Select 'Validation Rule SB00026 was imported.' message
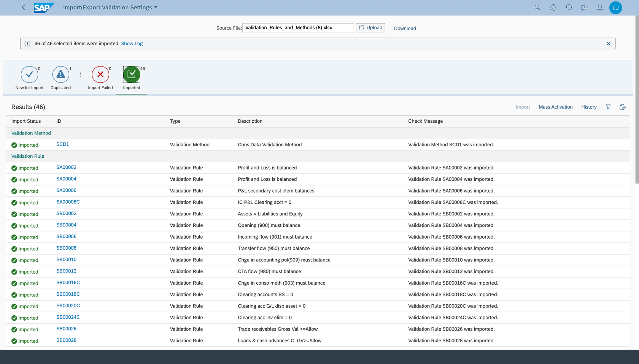This screenshot has height=364, width=639. click(x=451, y=329)
